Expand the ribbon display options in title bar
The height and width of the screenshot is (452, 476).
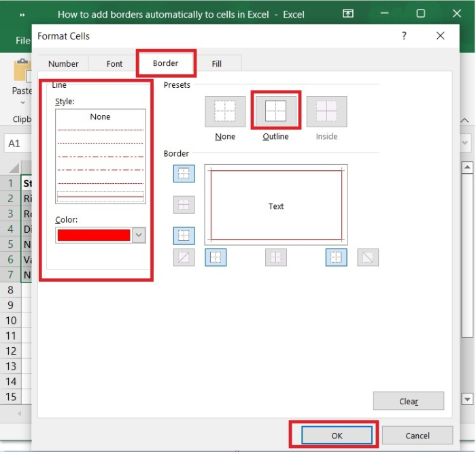tap(348, 14)
